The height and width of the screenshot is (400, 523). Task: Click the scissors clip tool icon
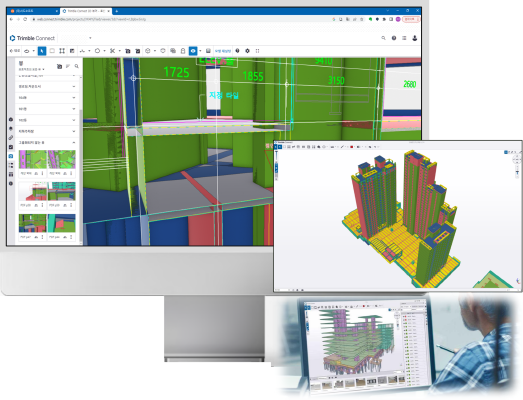click(112, 51)
